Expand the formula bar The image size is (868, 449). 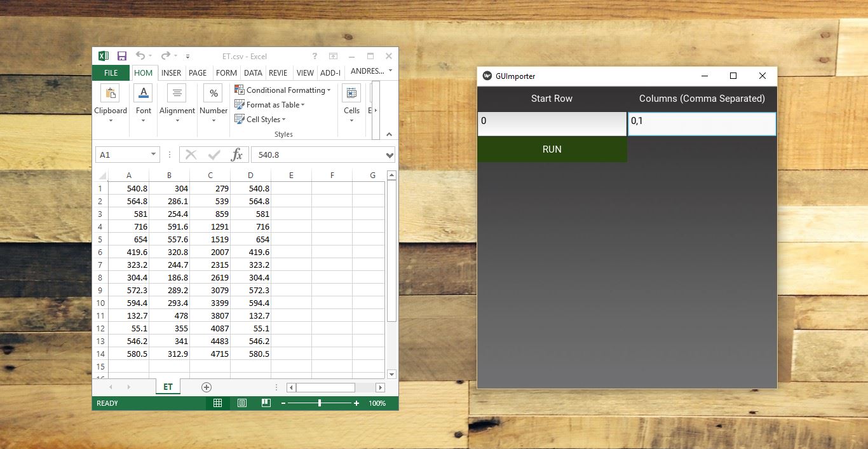pos(390,155)
